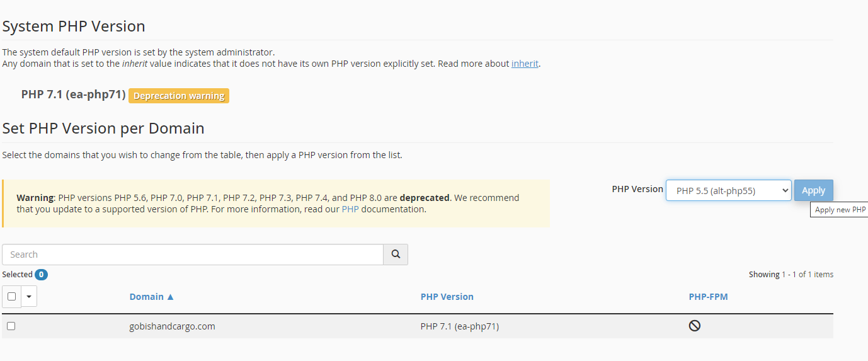Click the Deprecation warning badge
Screen dimensions: 868x361
179,96
